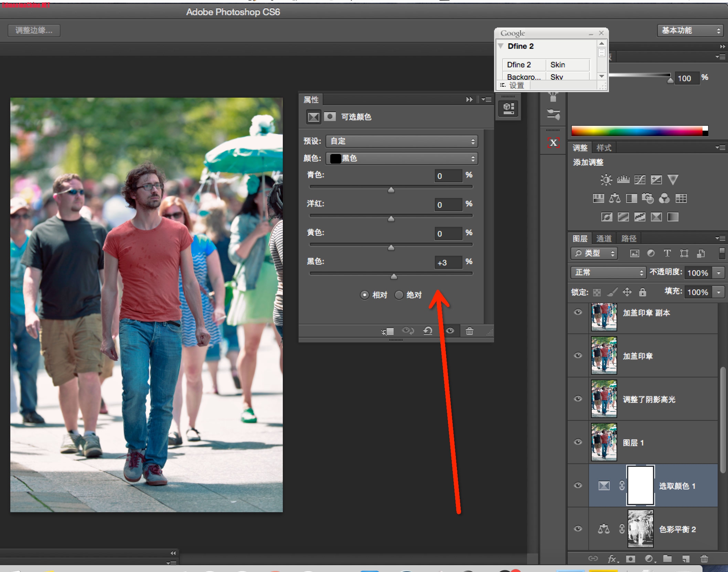The image size is (728, 572).
Task: Open the brush presets panel icon in dock
Action: (553, 114)
